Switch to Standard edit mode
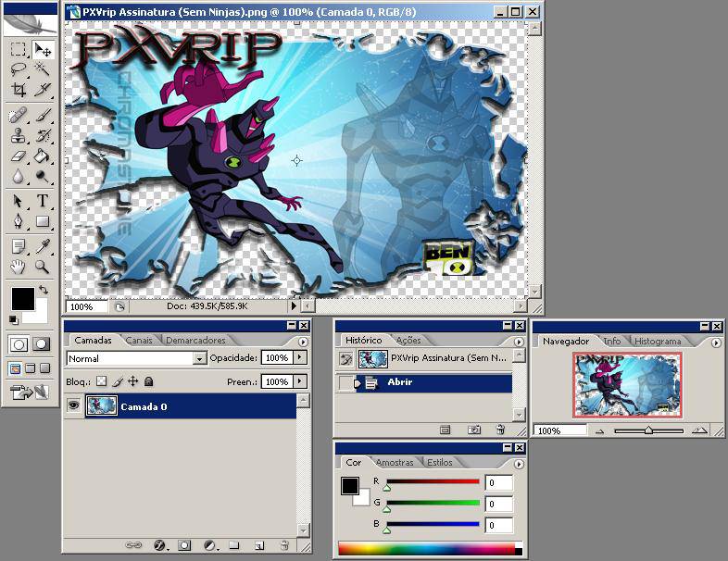Viewport: 728px width, 561px height. [19, 344]
